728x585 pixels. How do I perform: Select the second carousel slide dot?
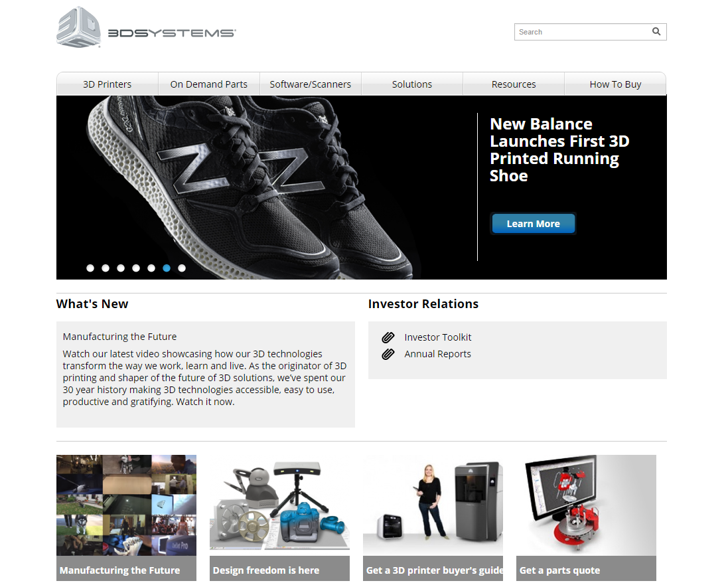[106, 268]
